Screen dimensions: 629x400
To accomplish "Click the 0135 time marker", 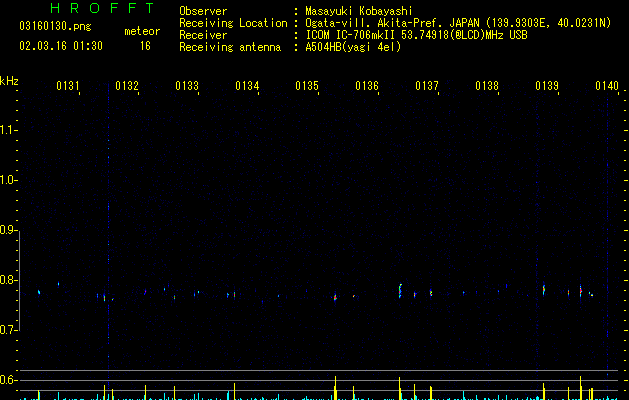I will (x=307, y=86).
